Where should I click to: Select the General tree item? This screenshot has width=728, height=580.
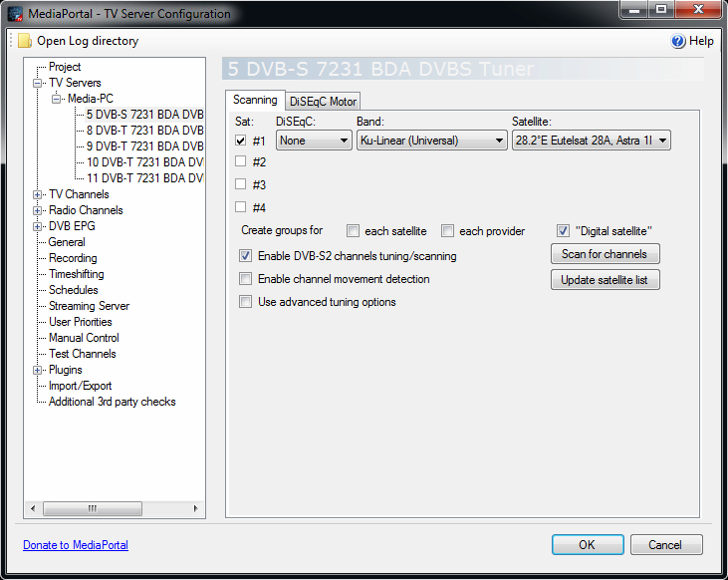point(67,242)
